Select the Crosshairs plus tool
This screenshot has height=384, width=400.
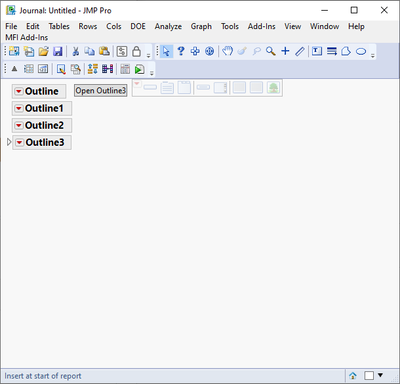(x=285, y=51)
